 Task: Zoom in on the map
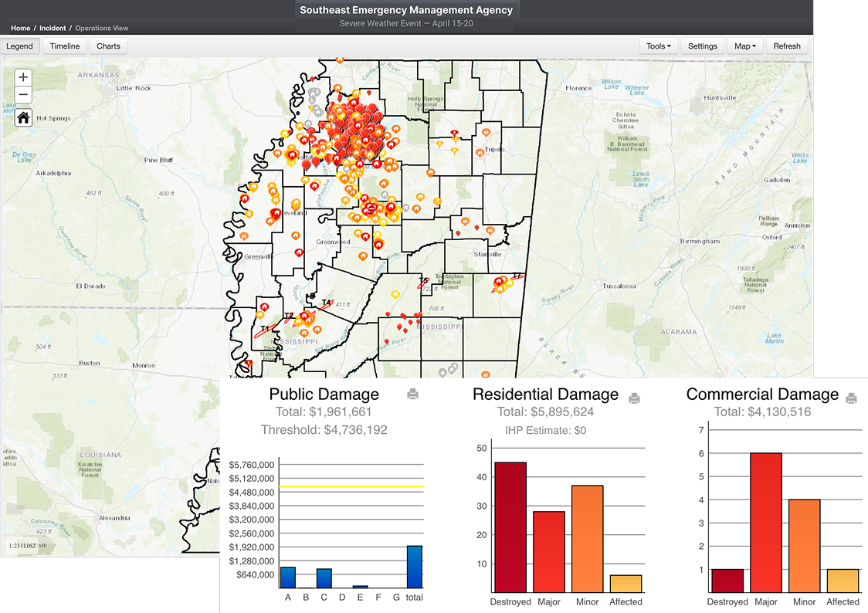click(23, 77)
